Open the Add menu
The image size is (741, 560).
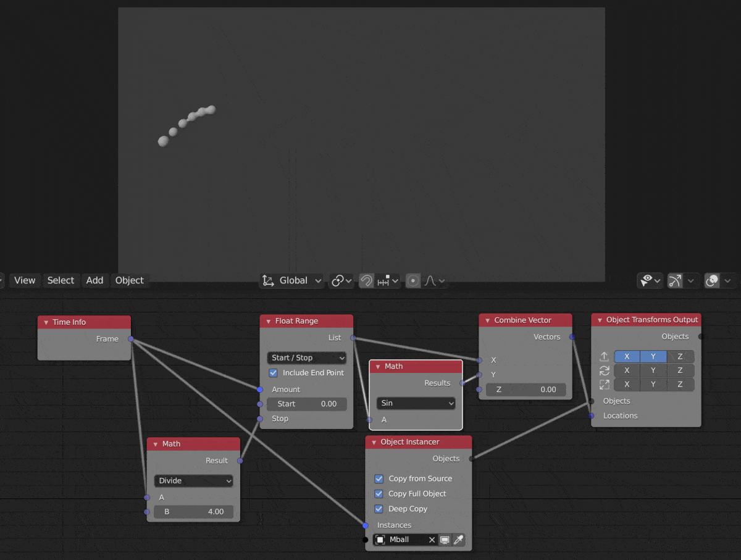pos(94,280)
